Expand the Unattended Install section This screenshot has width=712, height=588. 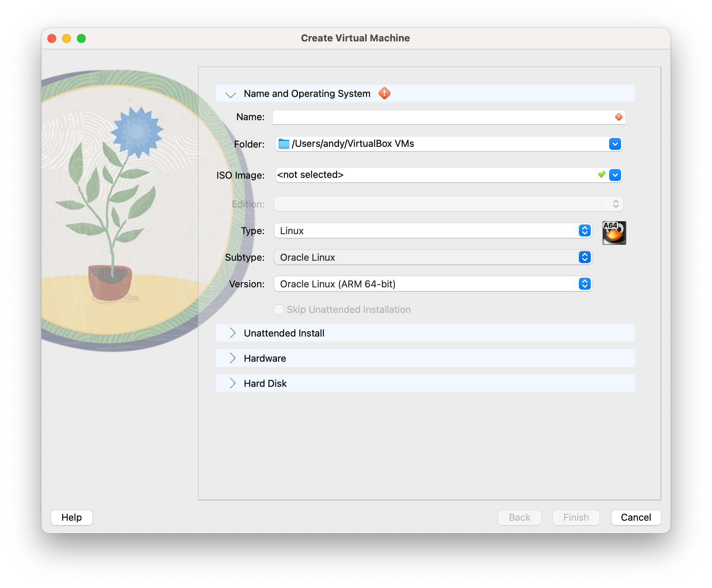point(232,333)
